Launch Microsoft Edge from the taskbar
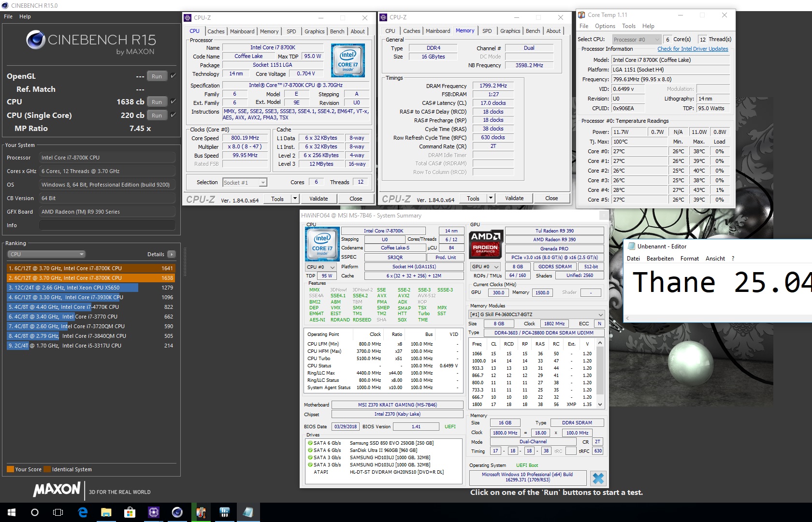The height and width of the screenshot is (522, 812). (x=83, y=512)
